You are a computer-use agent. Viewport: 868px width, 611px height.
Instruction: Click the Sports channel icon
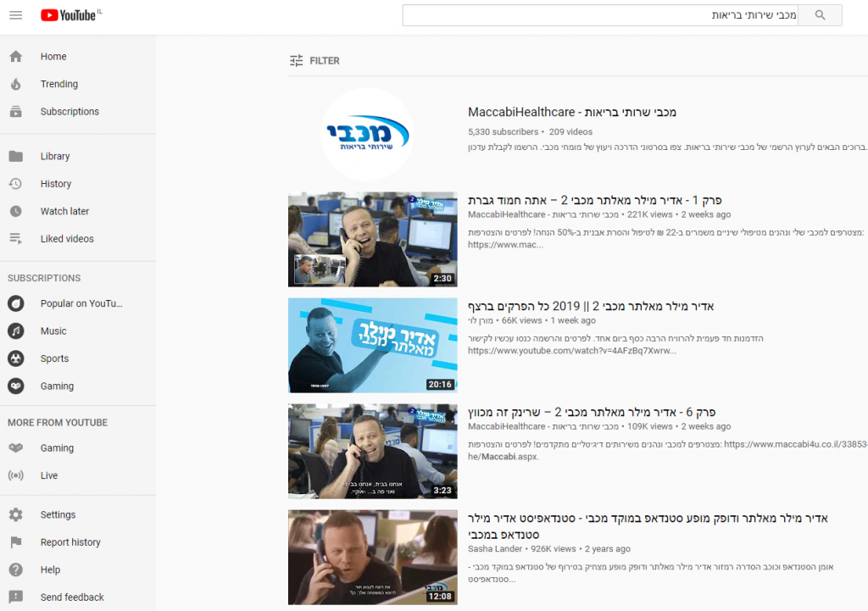point(16,358)
